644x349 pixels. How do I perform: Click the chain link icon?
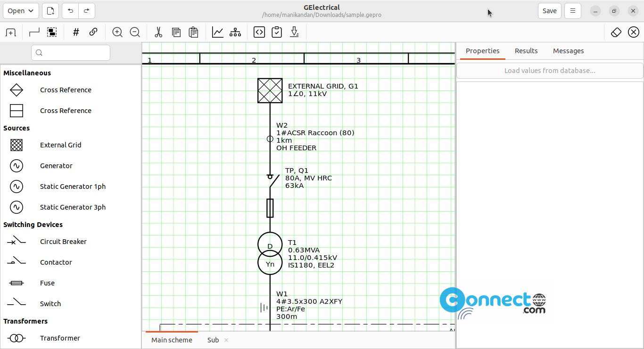click(93, 32)
